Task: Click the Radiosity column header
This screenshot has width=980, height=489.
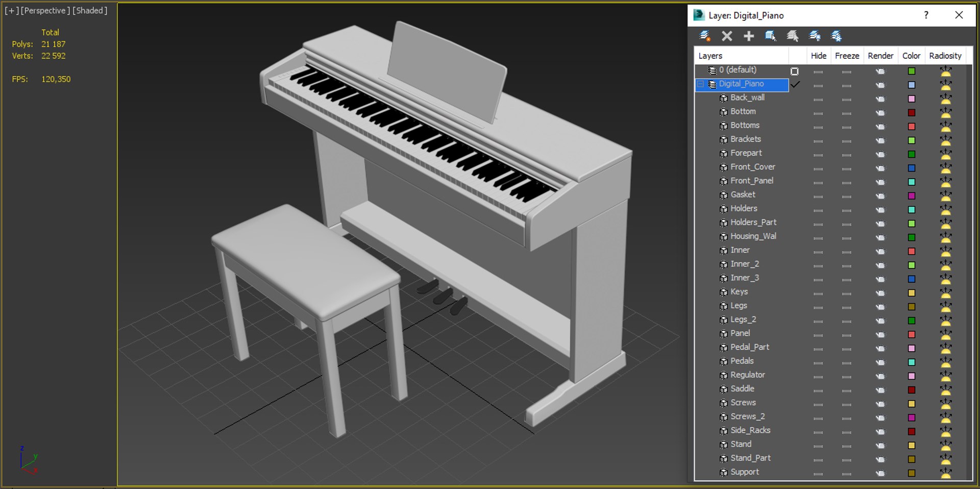Action: pyautogui.click(x=945, y=56)
